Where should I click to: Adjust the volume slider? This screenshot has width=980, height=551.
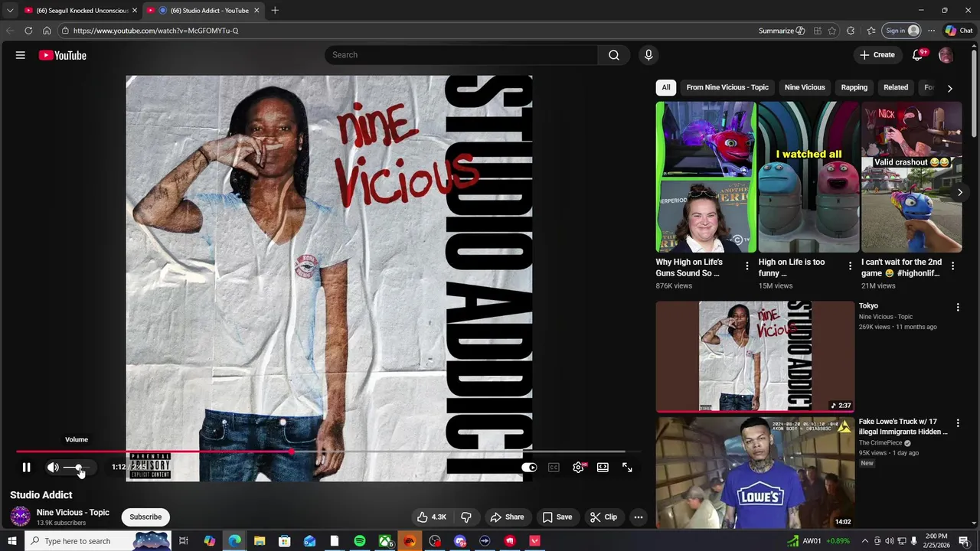[77, 468]
